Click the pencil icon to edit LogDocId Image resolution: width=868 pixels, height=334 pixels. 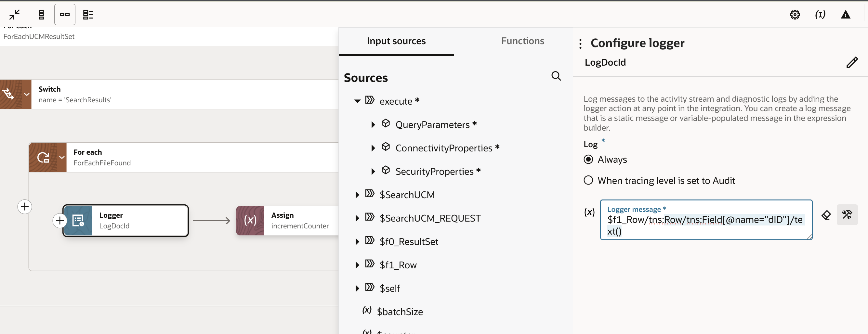[853, 62]
